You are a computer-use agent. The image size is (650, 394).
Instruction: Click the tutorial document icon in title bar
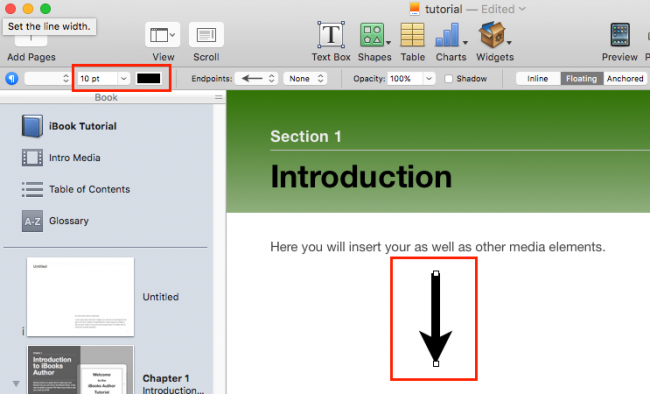415,9
